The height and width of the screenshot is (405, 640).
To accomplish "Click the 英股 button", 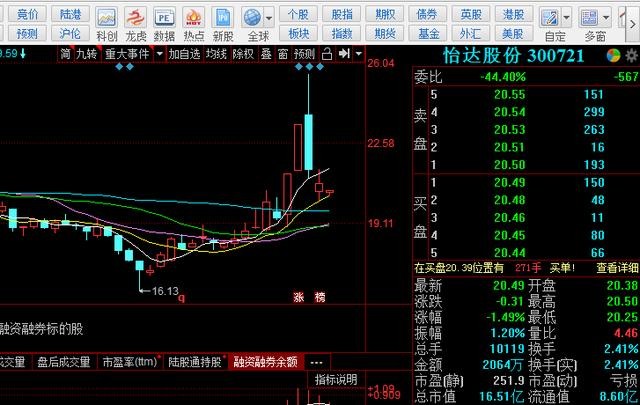I will [471, 14].
